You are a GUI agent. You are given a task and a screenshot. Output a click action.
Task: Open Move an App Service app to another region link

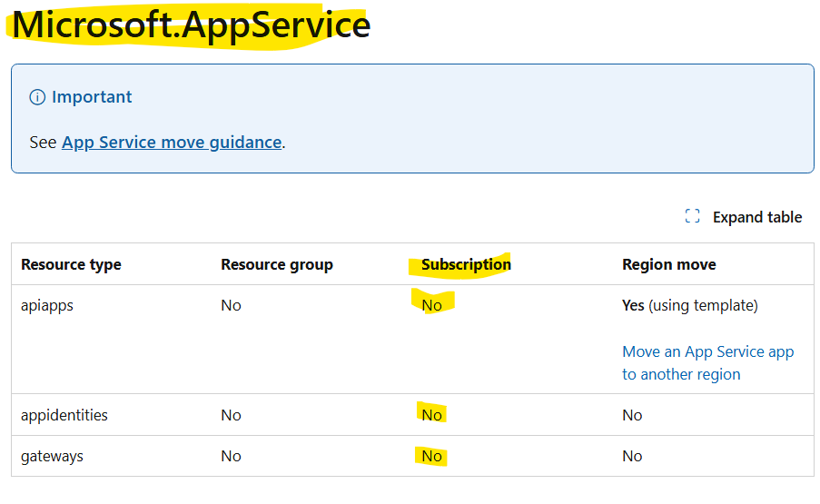coord(707,363)
